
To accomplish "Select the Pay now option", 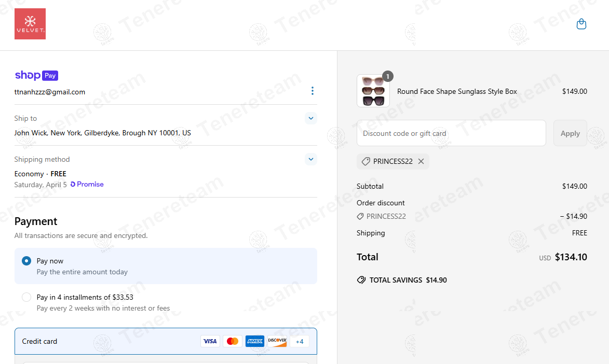I will point(166,266).
